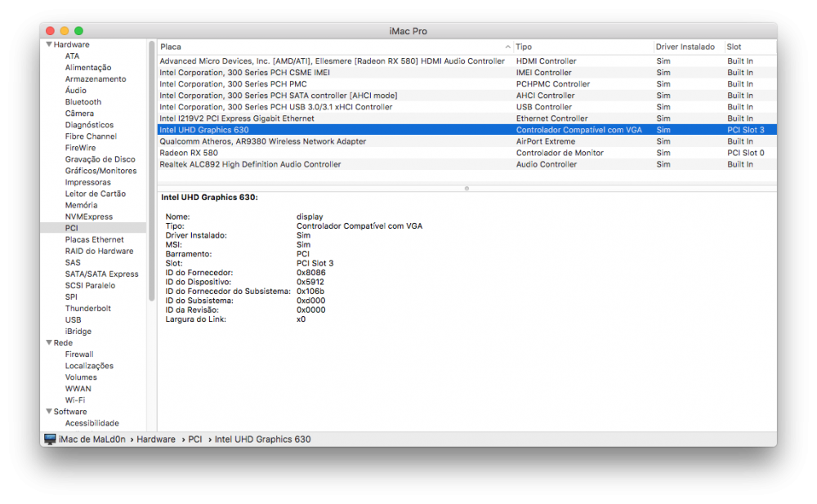Click the Slot column header

(x=750, y=47)
